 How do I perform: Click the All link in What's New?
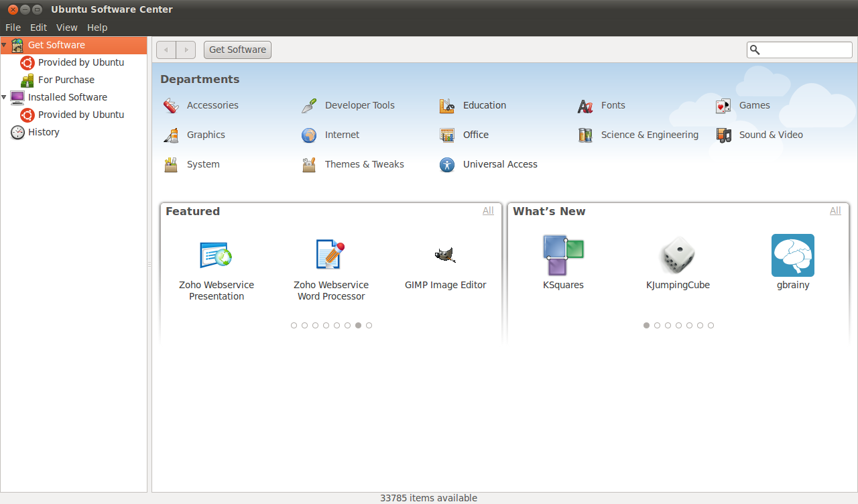[x=835, y=210]
